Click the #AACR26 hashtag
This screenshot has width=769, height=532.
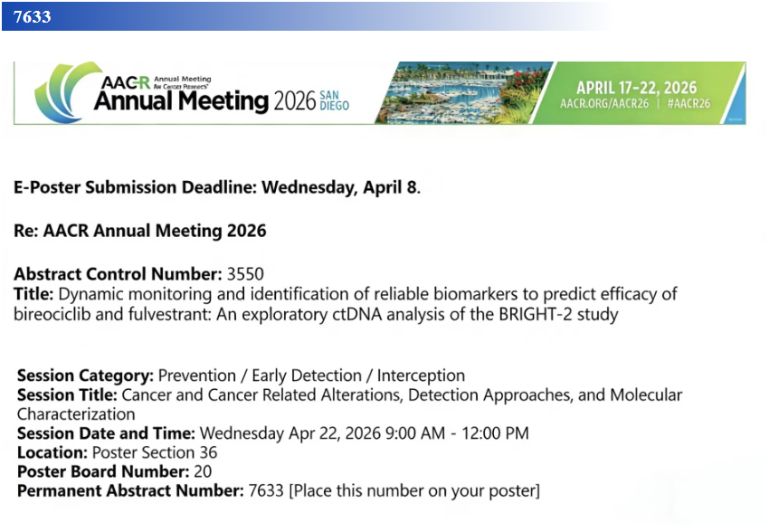pyautogui.click(x=688, y=104)
